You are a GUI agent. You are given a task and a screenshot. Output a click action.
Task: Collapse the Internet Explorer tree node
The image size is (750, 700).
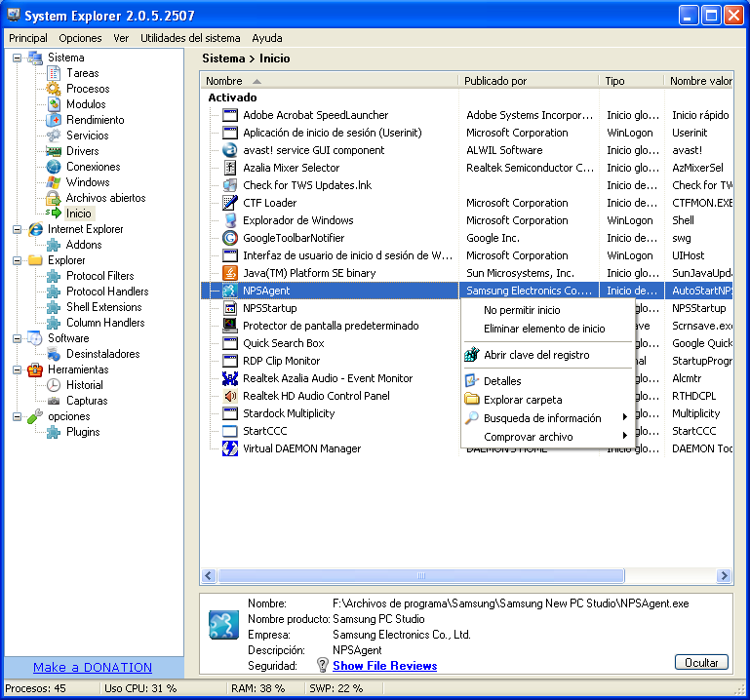18,229
